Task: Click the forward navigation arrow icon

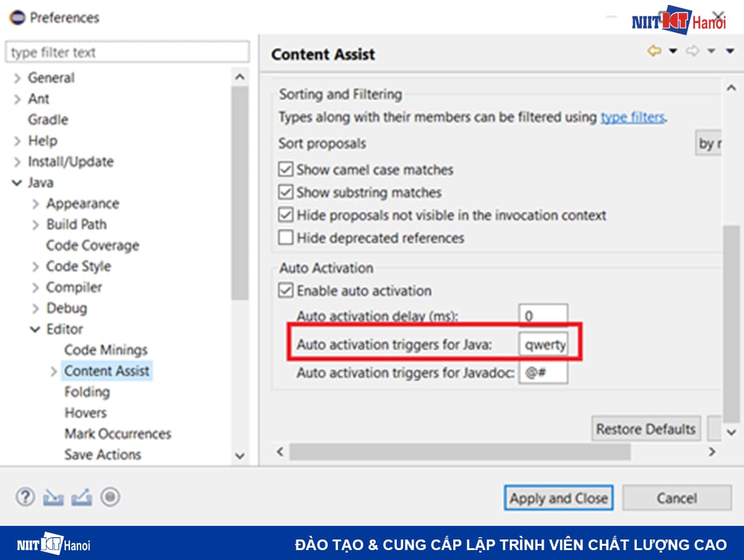Action: [x=692, y=51]
